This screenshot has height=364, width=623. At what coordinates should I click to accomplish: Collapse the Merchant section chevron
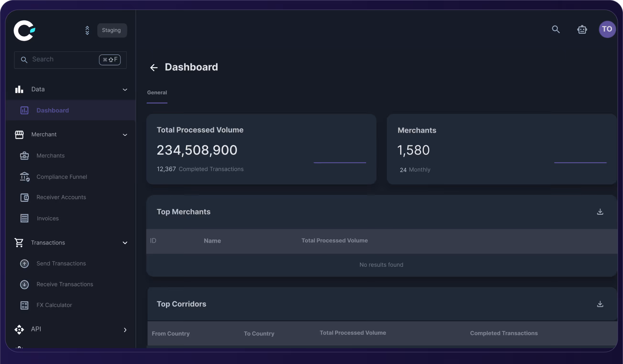pos(125,135)
